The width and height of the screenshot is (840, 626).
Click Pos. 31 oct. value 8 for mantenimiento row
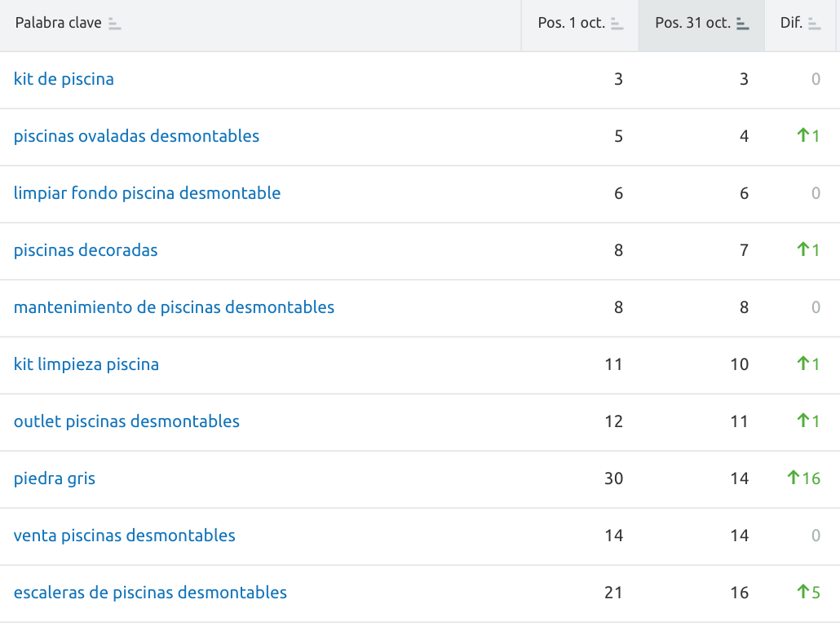point(744,307)
